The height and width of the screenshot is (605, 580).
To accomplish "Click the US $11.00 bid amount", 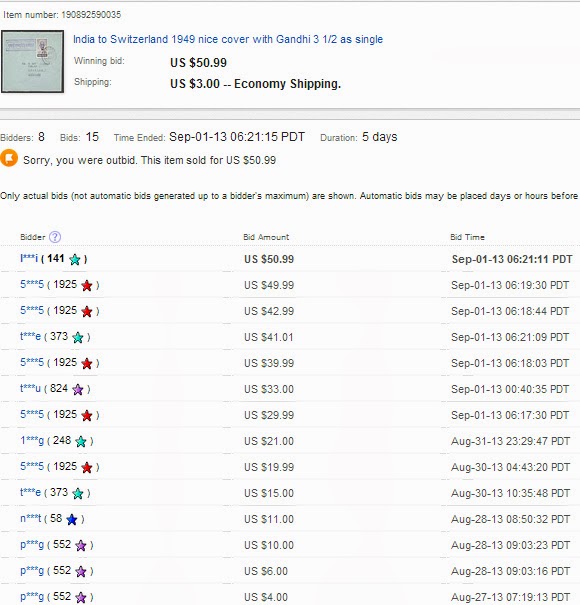I will tap(269, 519).
